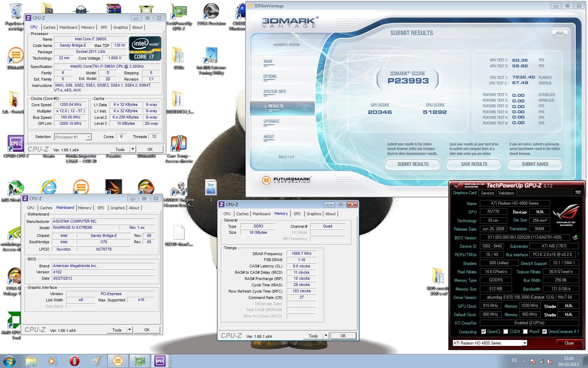Viewport: 588px width, 368px height.
Task: Open the MSI Afterburner desktop shortcut
Action: click(x=16, y=191)
